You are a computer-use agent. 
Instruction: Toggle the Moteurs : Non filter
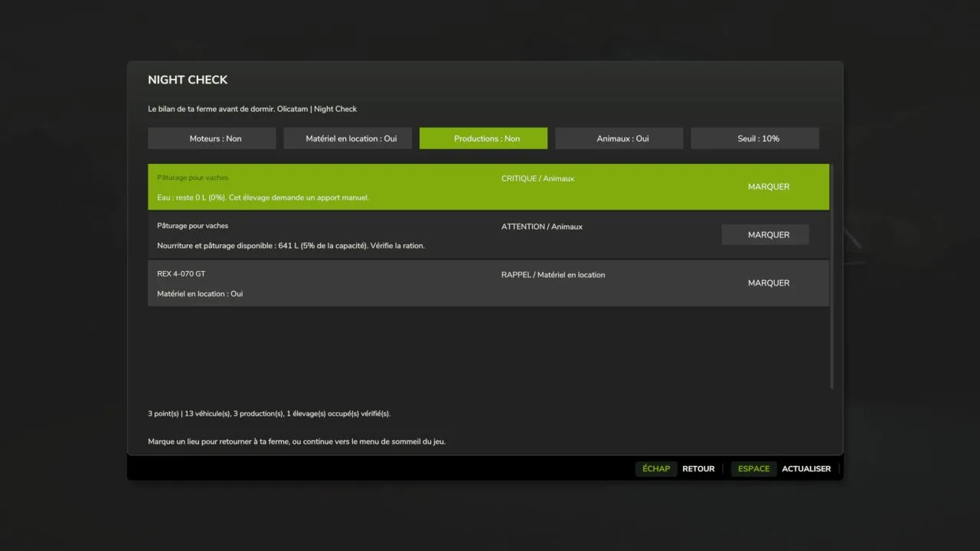tap(212, 139)
